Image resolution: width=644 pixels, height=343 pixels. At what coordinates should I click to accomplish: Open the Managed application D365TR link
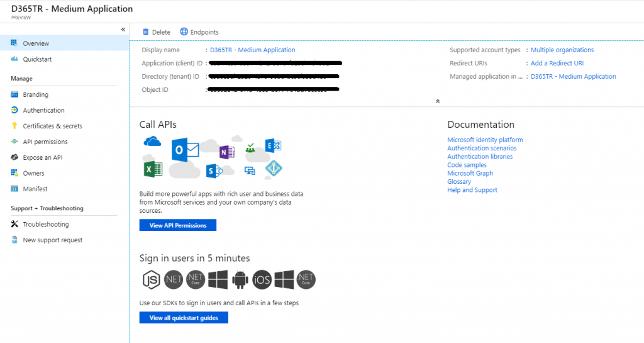(x=574, y=76)
